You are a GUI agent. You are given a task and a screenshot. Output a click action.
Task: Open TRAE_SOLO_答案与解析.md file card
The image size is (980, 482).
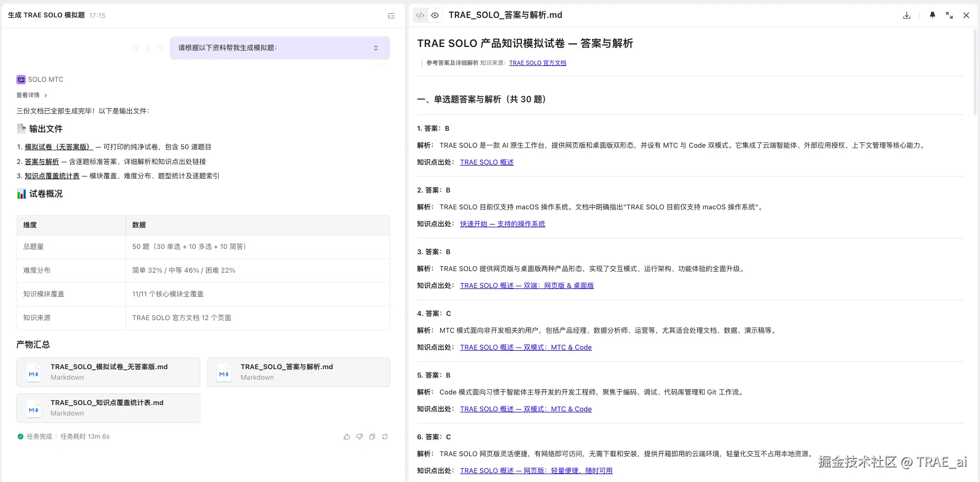point(298,372)
